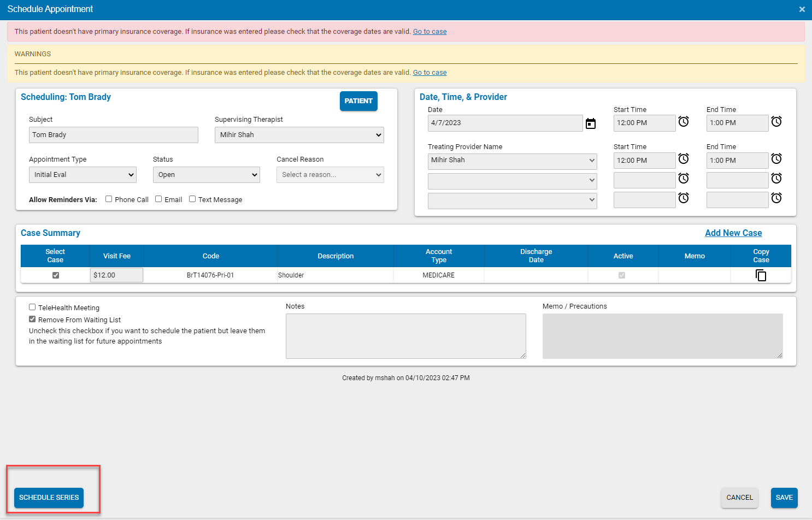
Task: Click the last row's End Time clock icon
Action: (776, 198)
